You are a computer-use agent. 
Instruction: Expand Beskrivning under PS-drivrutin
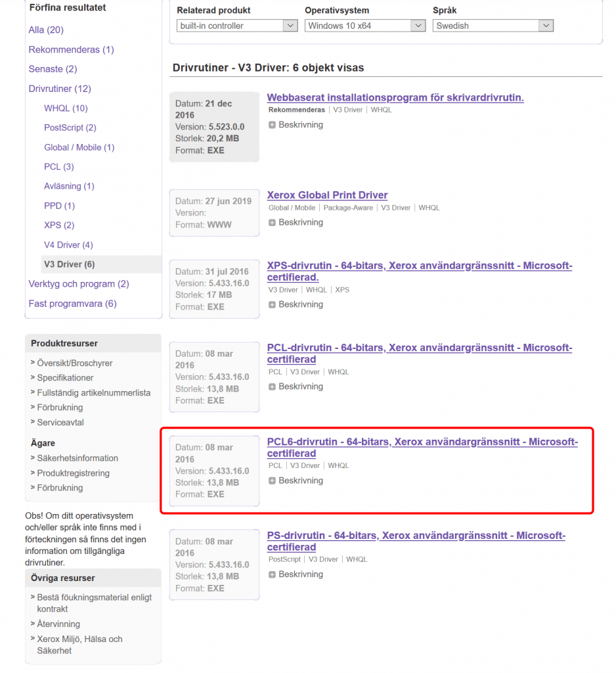296,574
